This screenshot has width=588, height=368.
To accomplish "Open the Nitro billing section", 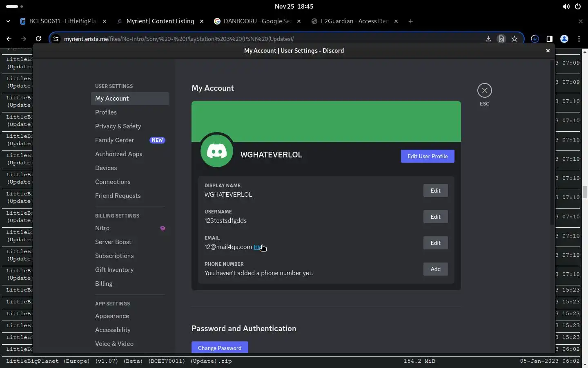I will click(x=130, y=228).
